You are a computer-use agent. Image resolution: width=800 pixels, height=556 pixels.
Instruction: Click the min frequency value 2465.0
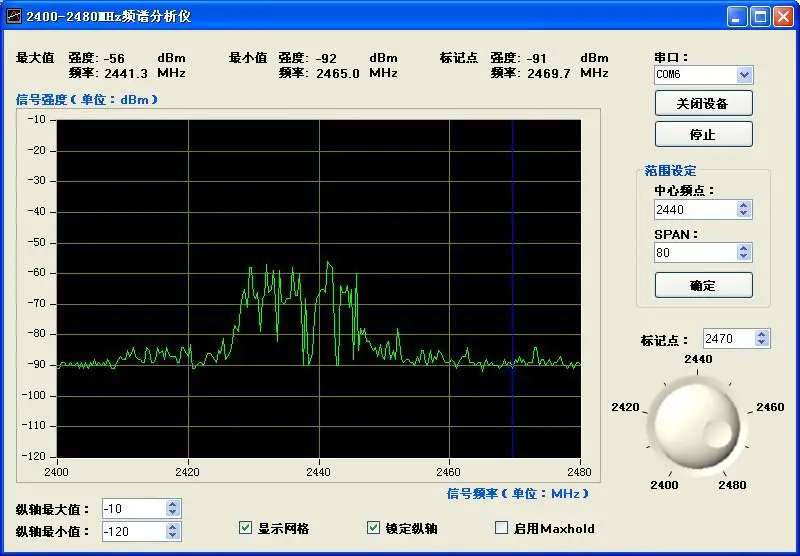tap(338, 73)
